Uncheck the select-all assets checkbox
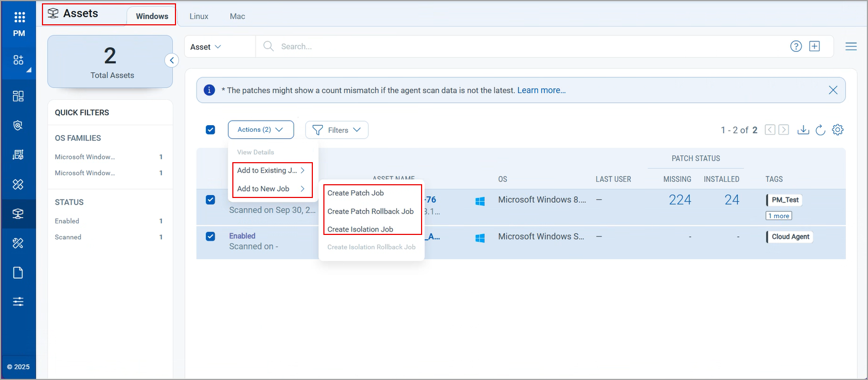The image size is (868, 380). coord(210,130)
